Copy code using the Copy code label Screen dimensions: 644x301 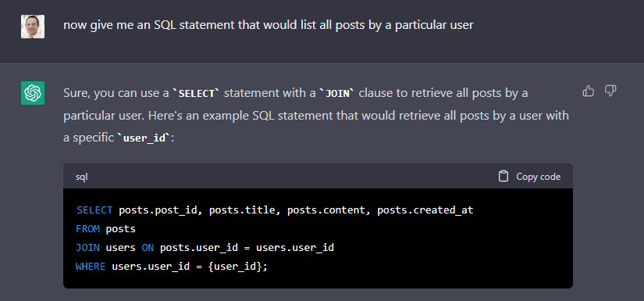click(x=538, y=177)
